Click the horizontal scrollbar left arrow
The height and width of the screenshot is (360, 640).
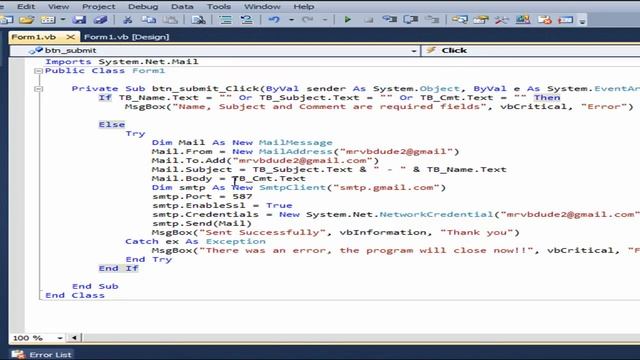click(x=74, y=338)
